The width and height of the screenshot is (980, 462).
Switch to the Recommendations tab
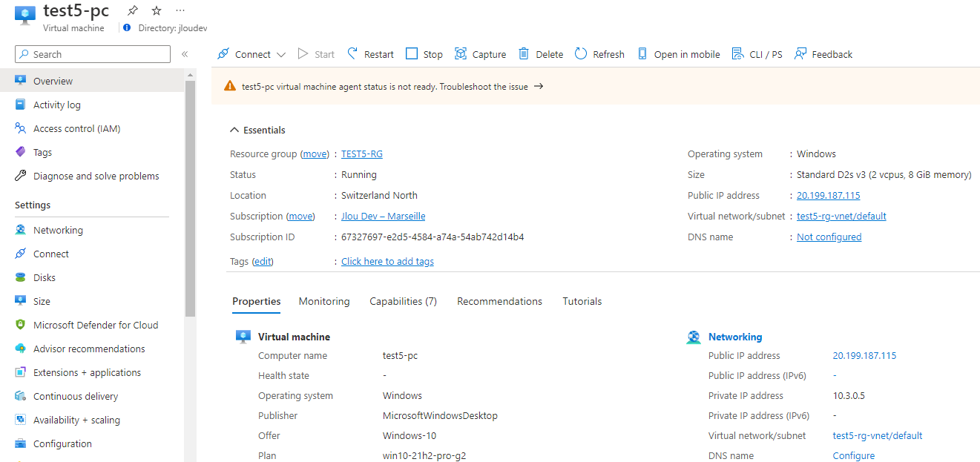[500, 301]
